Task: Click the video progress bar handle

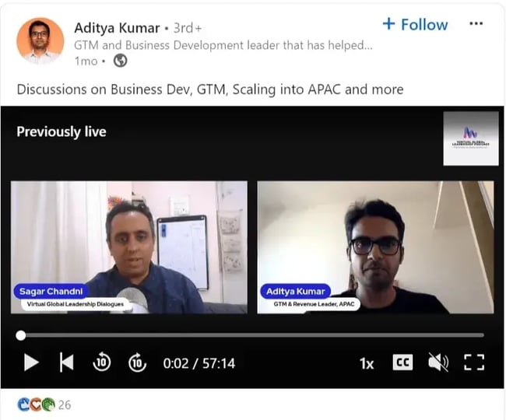Action: click(x=21, y=335)
